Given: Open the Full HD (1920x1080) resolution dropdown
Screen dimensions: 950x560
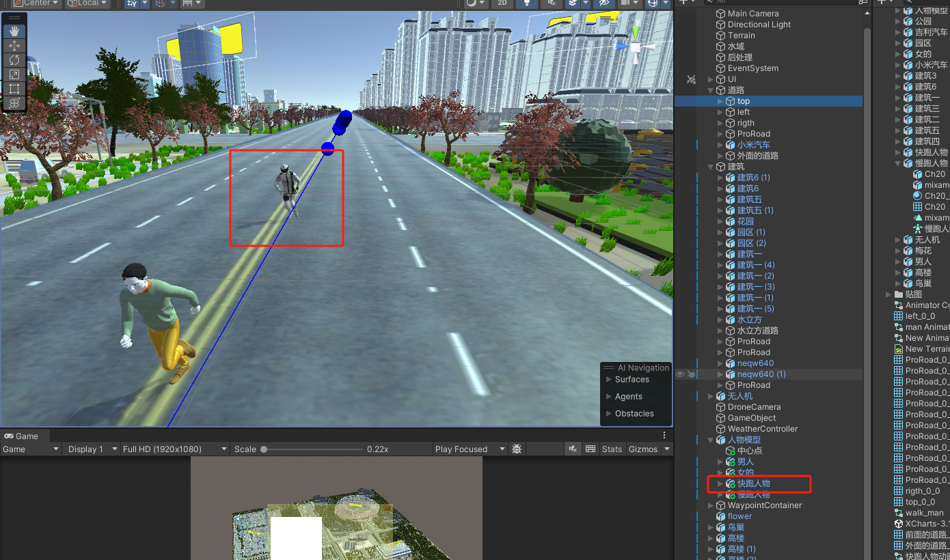Looking at the screenshot, I should pos(174,449).
